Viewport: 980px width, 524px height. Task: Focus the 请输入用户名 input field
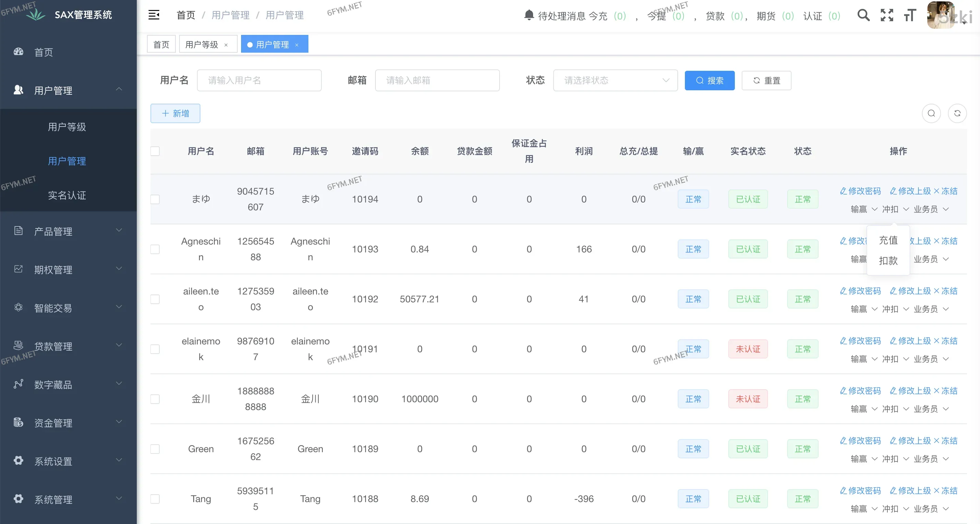pos(259,80)
